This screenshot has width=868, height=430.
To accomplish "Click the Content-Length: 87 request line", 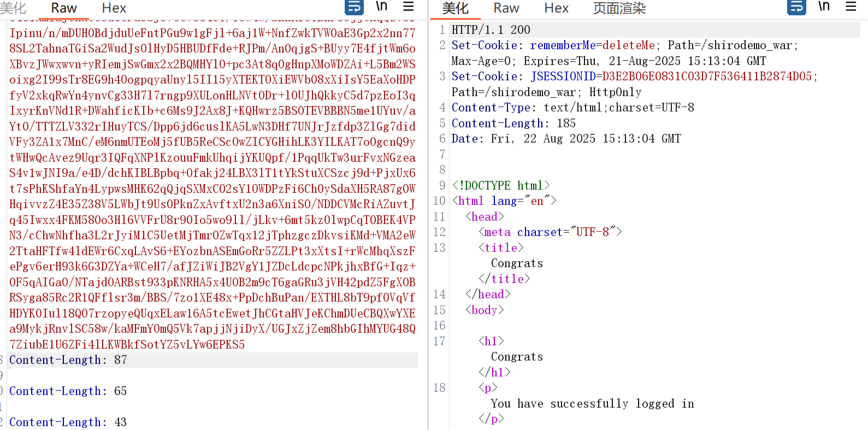I will (68, 360).
